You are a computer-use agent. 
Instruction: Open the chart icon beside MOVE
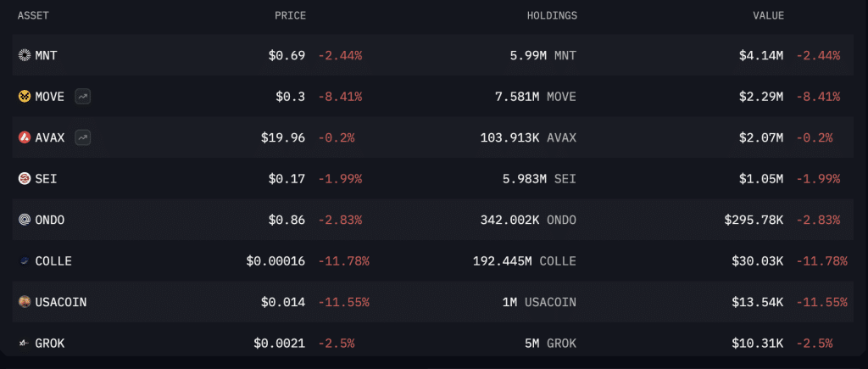point(83,97)
